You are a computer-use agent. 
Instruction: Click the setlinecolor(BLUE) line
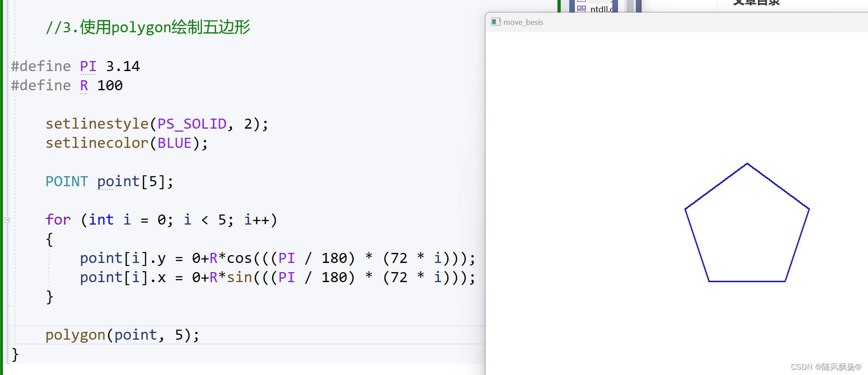click(x=127, y=143)
